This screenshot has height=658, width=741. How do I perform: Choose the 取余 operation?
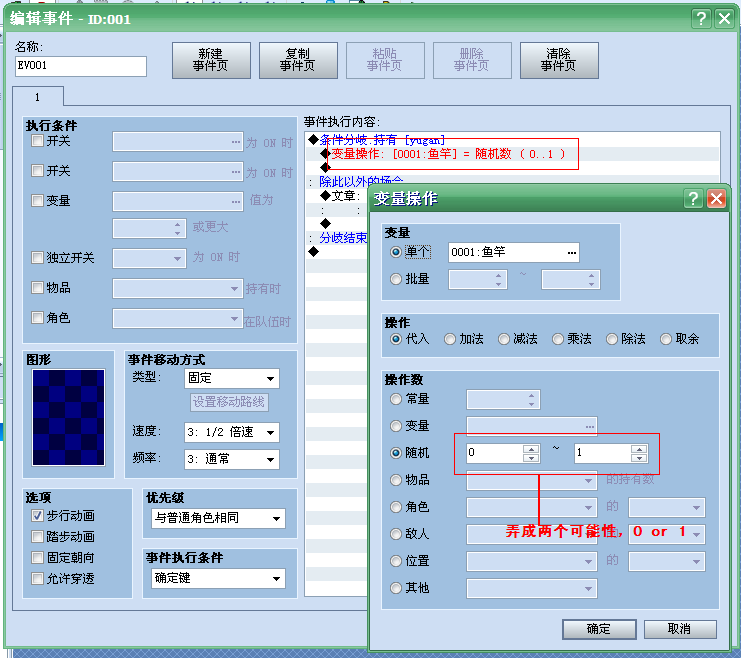[x=666, y=339]
